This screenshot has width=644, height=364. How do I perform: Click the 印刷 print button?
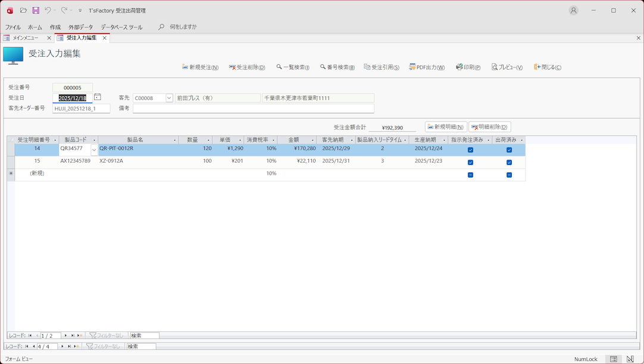click(x=468, y=67)
